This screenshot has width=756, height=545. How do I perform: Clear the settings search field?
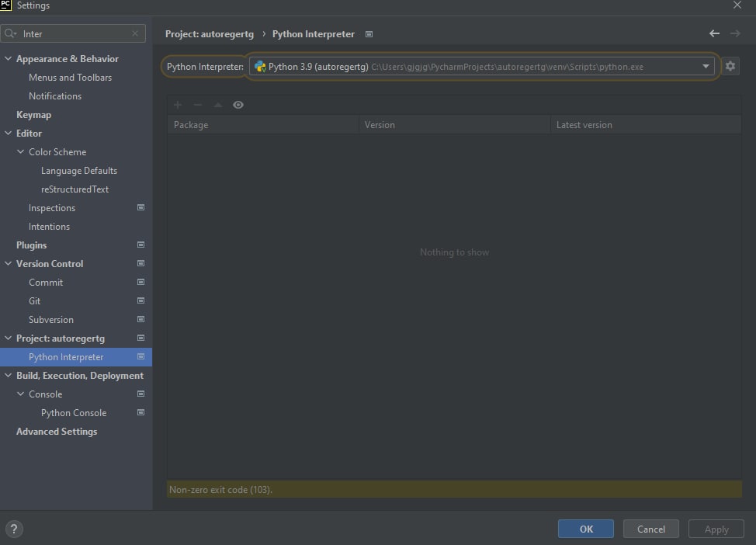point(135,33)
